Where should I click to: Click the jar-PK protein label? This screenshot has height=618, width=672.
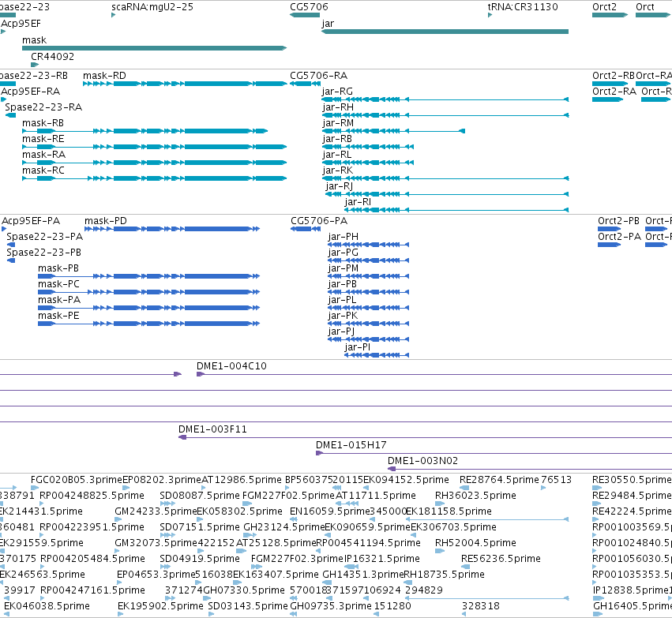343,316
